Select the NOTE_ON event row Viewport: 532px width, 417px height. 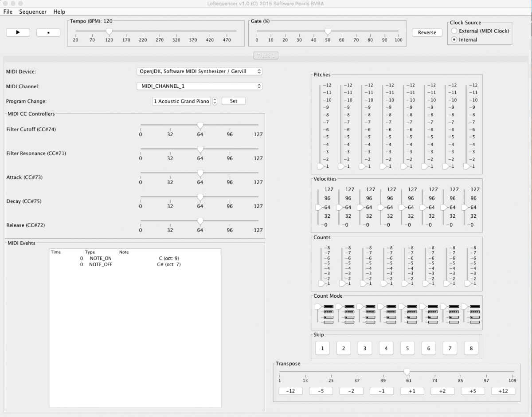point(135,258)
